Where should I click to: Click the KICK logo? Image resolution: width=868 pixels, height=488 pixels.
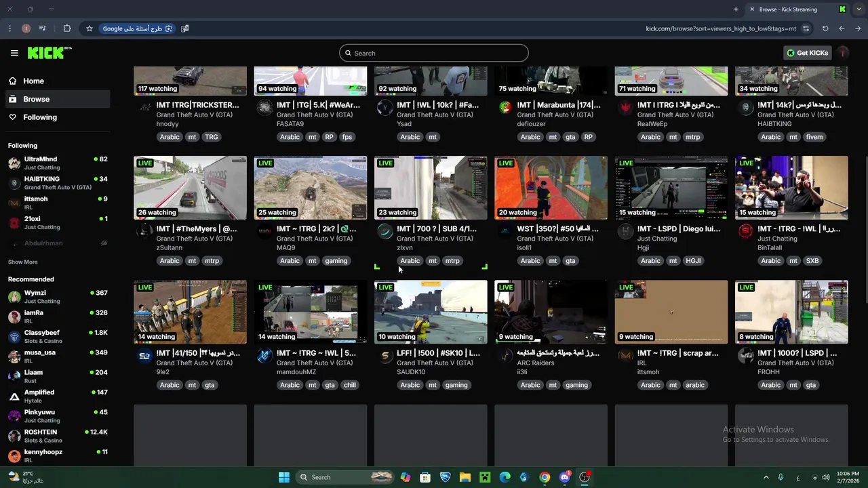pyautogui.click(x=50, y=53)
